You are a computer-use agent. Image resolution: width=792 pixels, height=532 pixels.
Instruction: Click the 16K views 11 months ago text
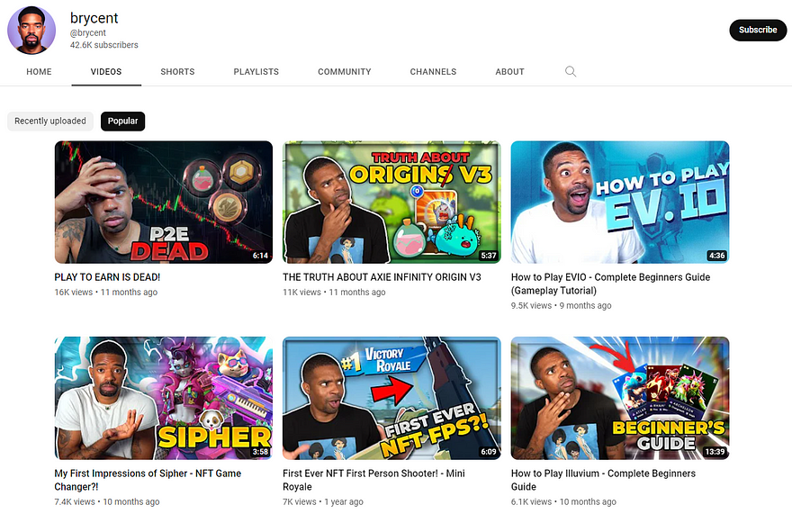click(106, 292)
